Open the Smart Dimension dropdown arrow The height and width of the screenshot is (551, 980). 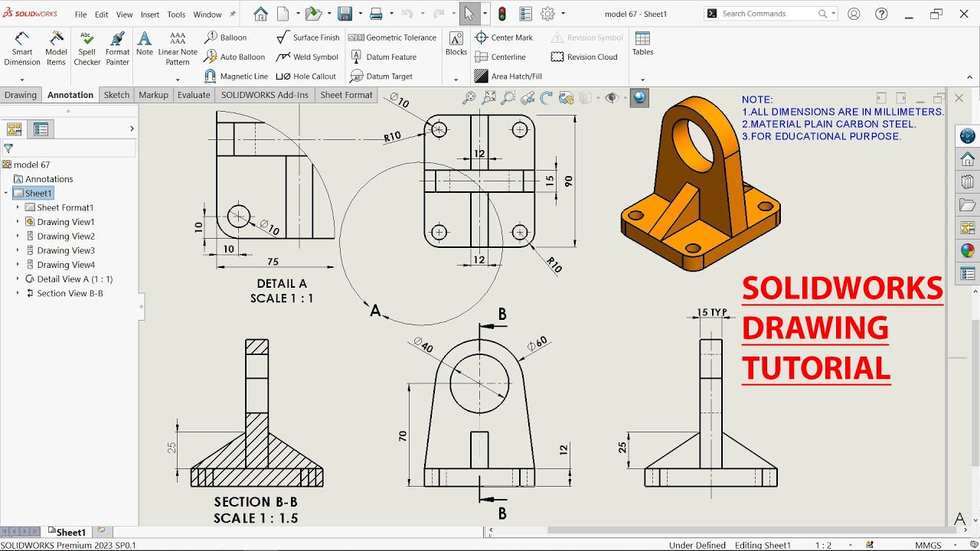22,80
